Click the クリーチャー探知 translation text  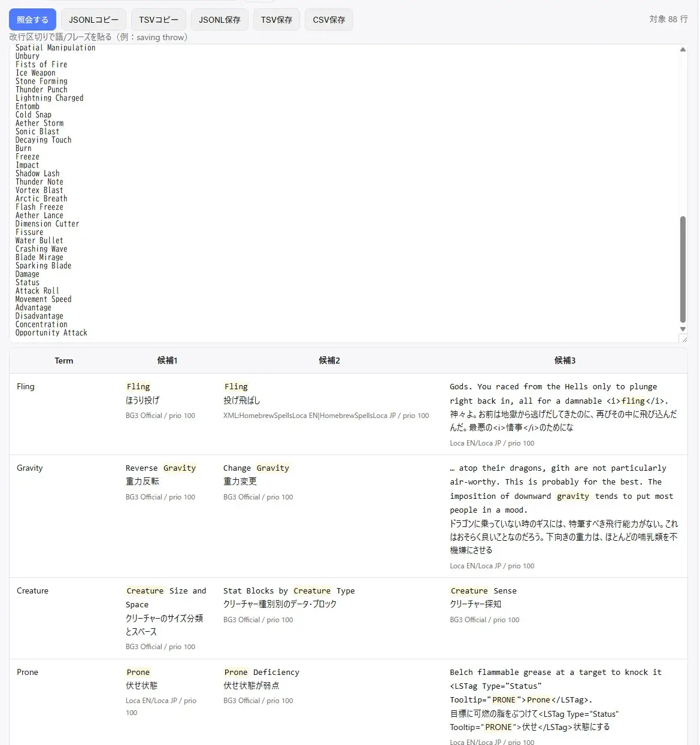(x=475, y=604)
